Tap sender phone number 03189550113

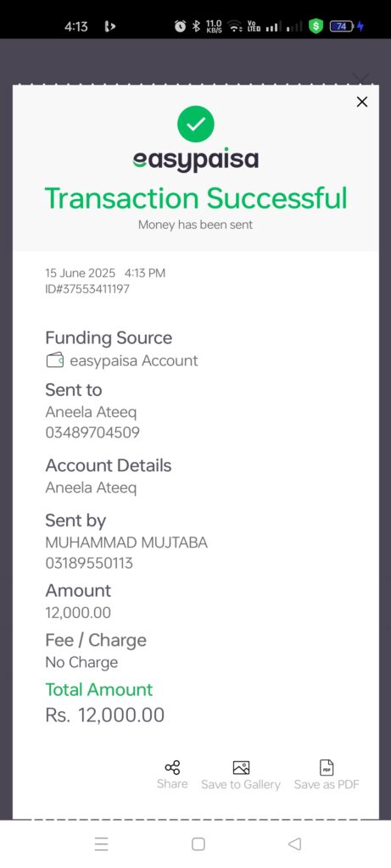[89, 564]
